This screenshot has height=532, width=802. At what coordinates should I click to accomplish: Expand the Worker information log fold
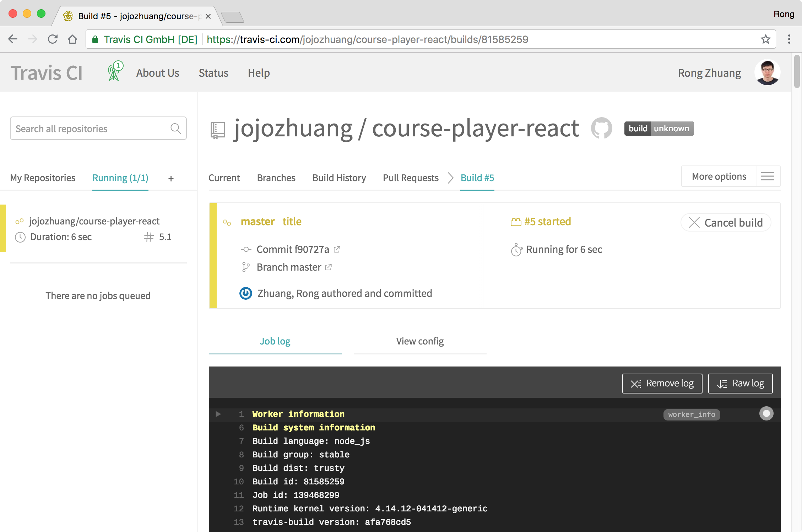click(218, 414)
